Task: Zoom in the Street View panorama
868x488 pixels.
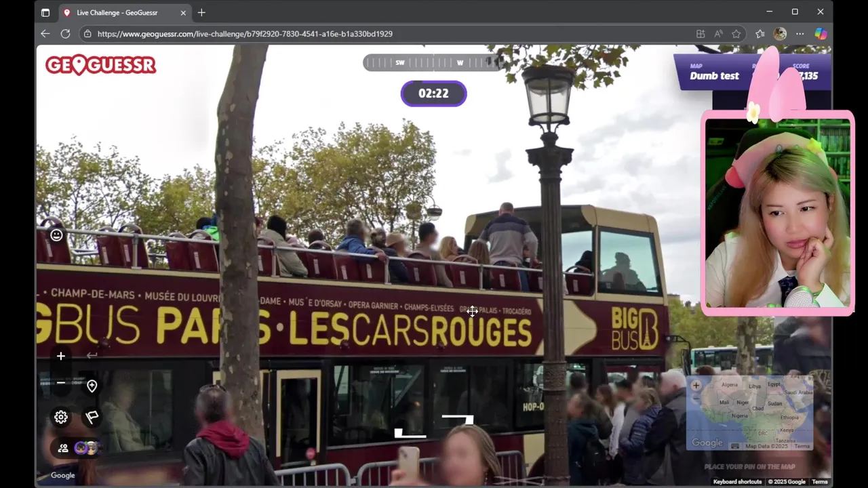Action: pos(61,356)
